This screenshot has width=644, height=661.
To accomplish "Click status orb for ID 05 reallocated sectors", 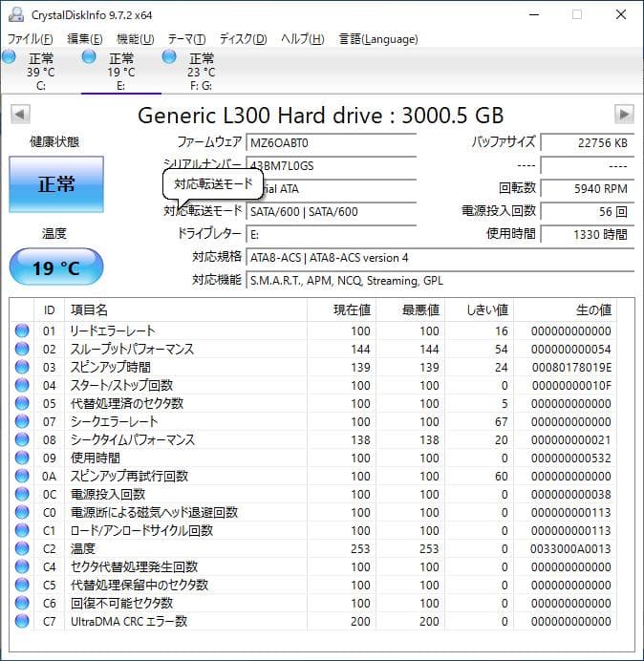I will click(22, 403).
